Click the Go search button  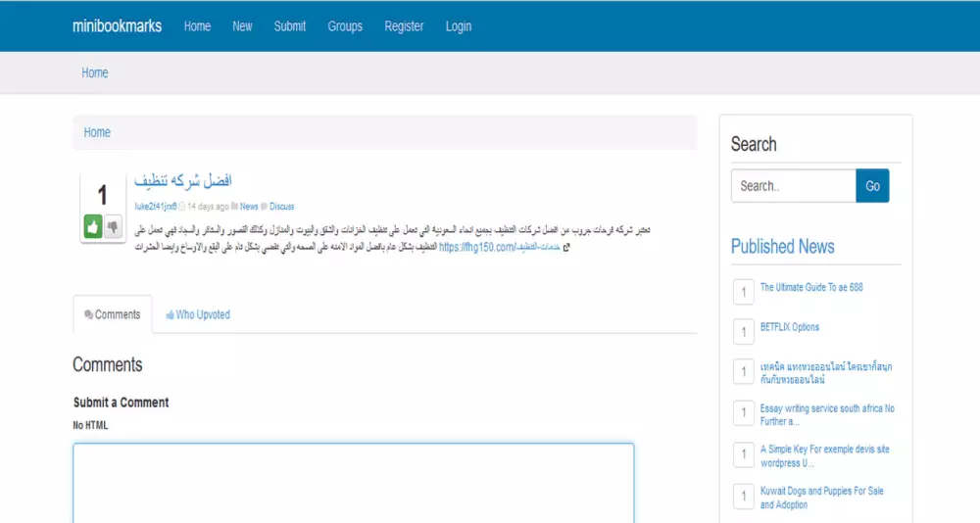pos(872,185)
